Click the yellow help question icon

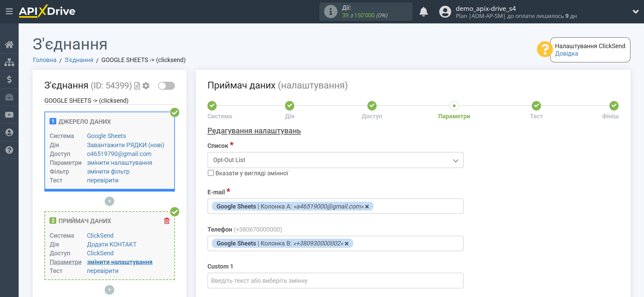545,49
